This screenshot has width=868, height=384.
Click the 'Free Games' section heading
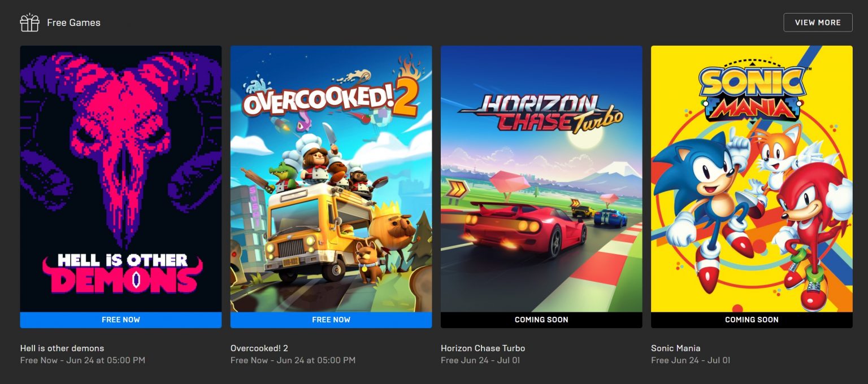point(73,23)
